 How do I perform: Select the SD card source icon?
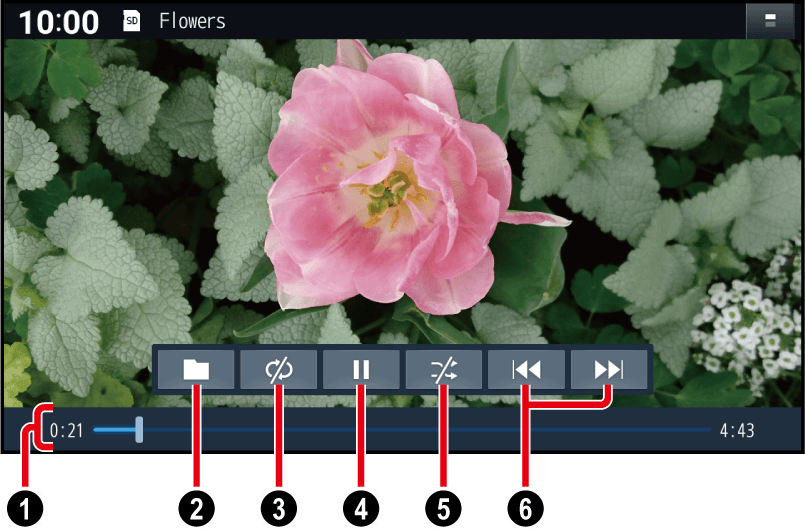132,21
